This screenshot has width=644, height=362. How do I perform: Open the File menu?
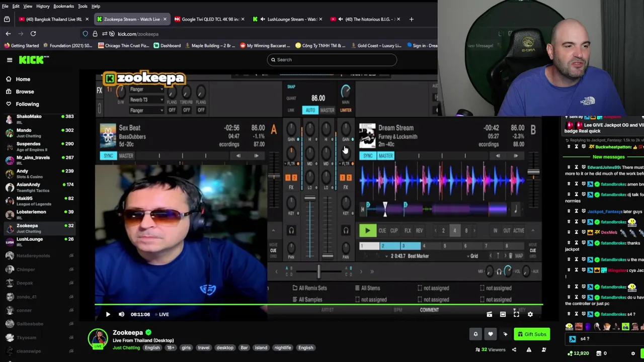point(5,6)
